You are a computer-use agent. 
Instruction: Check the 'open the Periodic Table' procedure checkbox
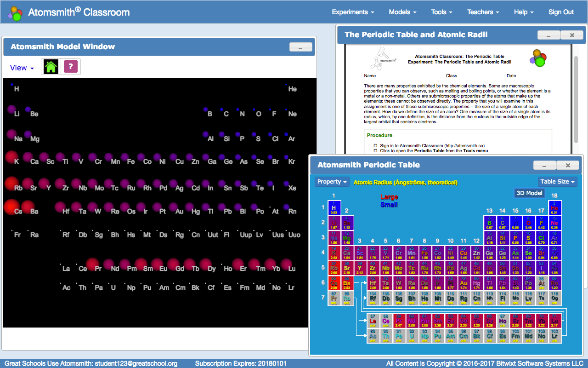click(x=375, y=150)
